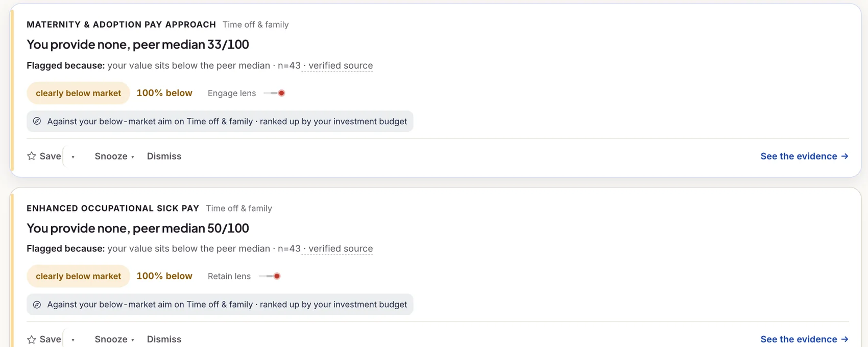The height and width of the screenshot is (347, 868).
Task: Click arrow icon beside Sick Pay See the evidence
Action: click(845, 339)
